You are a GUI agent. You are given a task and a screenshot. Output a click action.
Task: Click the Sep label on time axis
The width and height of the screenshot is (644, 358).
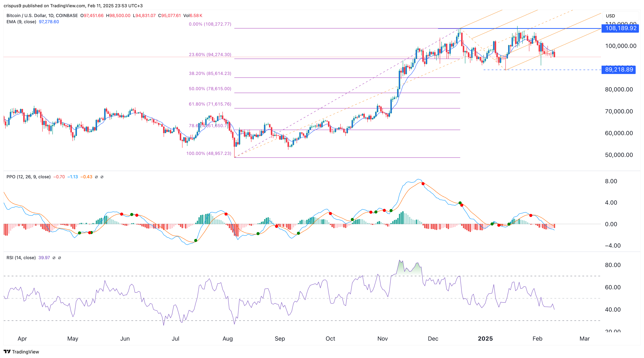[280, 339]
